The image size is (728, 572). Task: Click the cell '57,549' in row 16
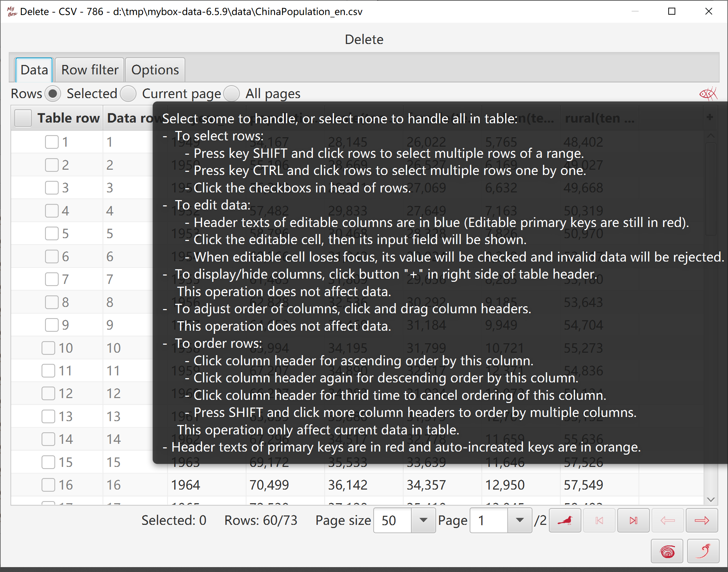click(600, 485)
